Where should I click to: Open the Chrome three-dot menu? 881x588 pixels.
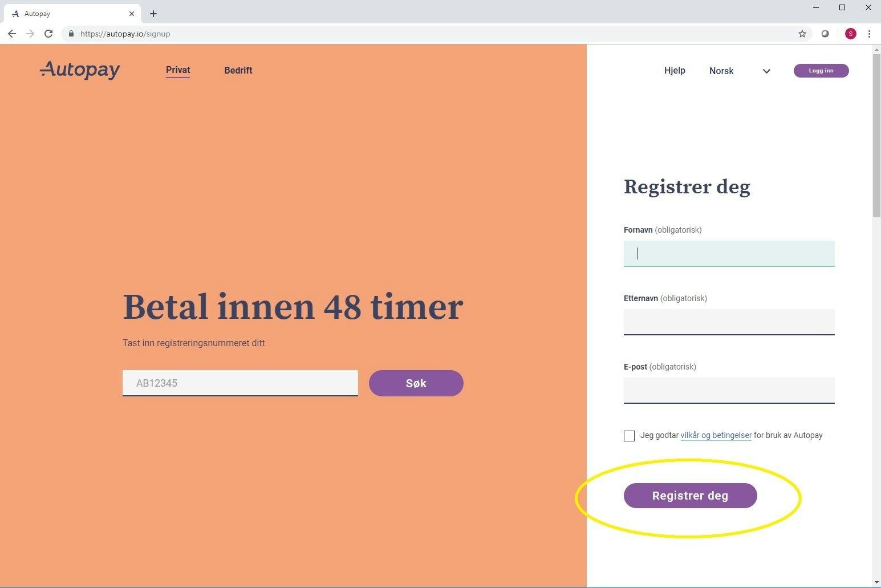click(x=869, y=34)
